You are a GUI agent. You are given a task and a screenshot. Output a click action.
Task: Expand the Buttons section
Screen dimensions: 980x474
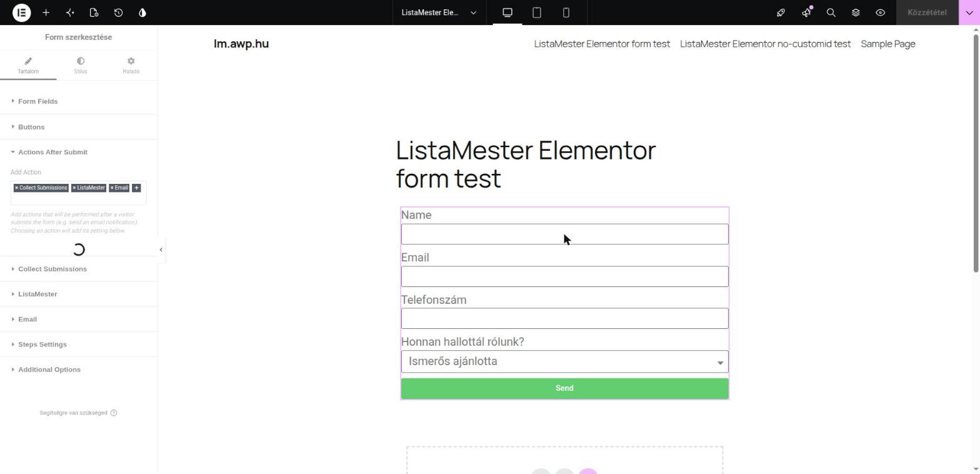click(78, 127)
